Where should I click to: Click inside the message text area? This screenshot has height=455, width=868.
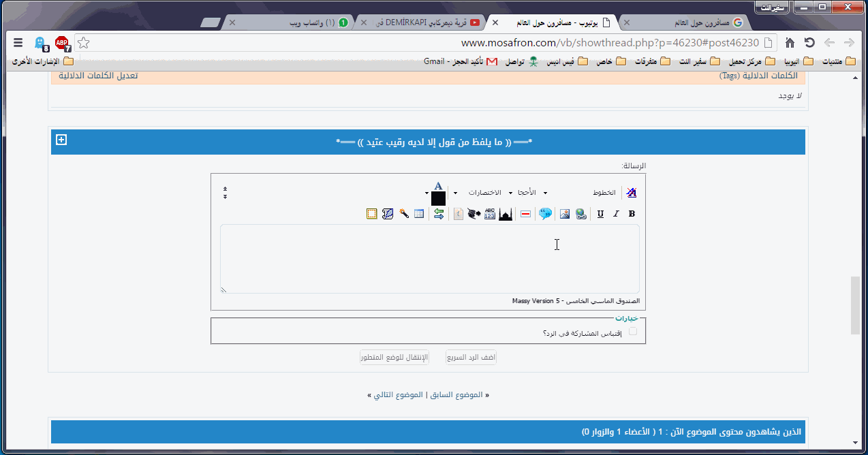[429, 259]
